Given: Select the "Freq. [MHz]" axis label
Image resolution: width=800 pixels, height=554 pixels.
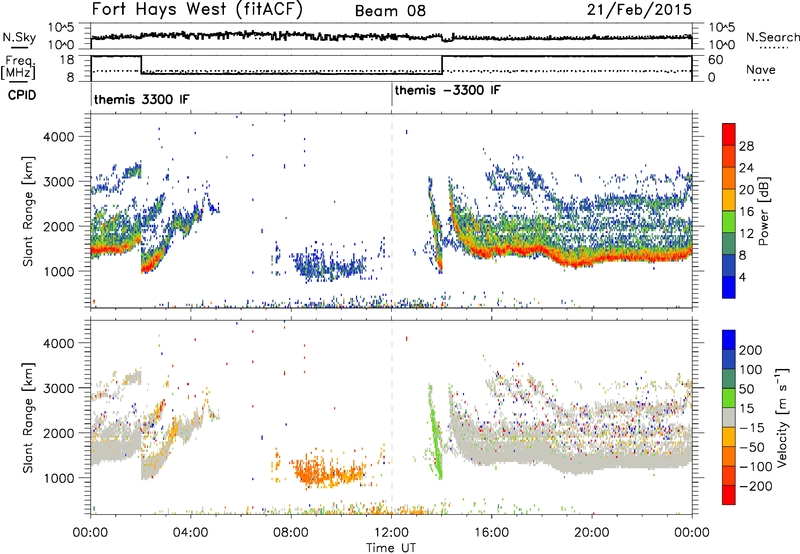Looking at the screenshot, I should tap(19, 67).
